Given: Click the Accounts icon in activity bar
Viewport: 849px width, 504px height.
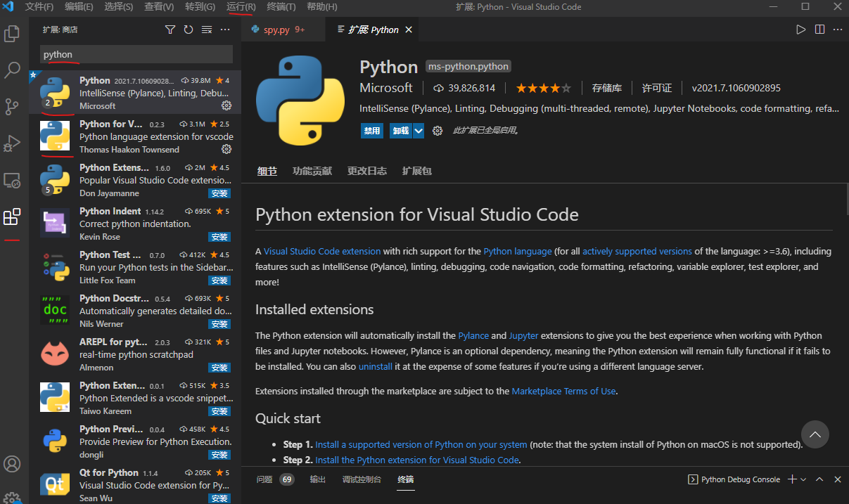Looking at the screenshot, I should (12, 464).
